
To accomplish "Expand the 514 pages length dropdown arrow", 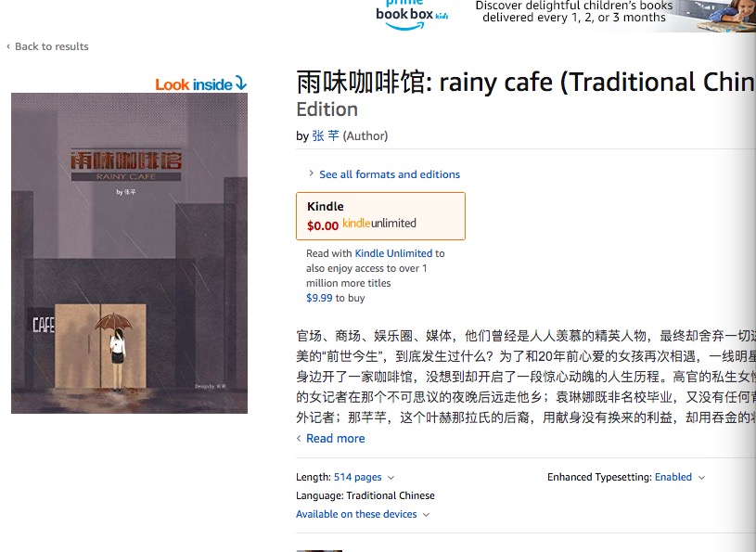I will 391,478.
